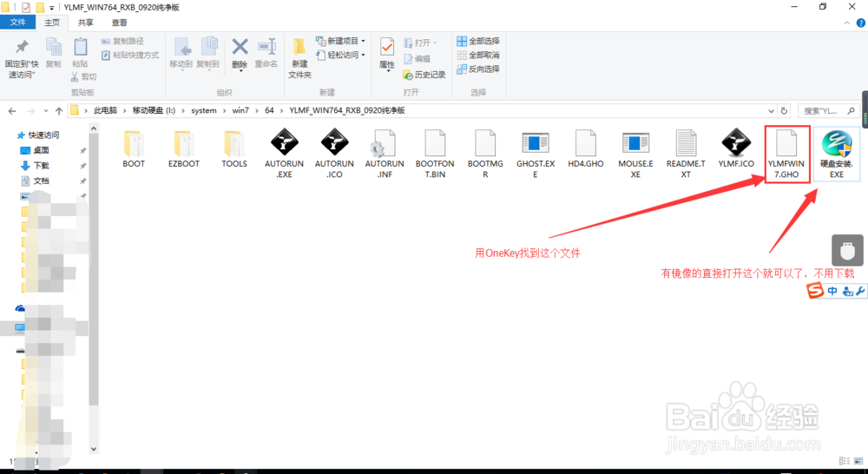
Task: Click the search box (搜索)
Action: (828, 111)
